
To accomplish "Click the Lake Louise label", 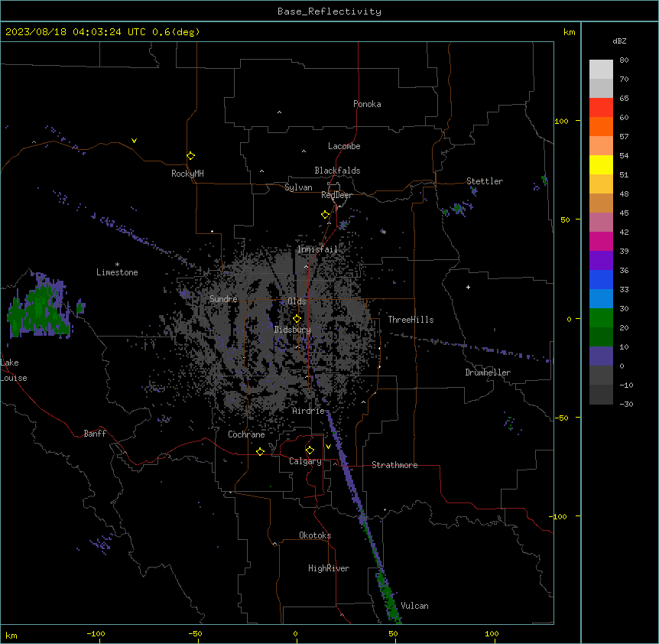I will tap(14, 370).
